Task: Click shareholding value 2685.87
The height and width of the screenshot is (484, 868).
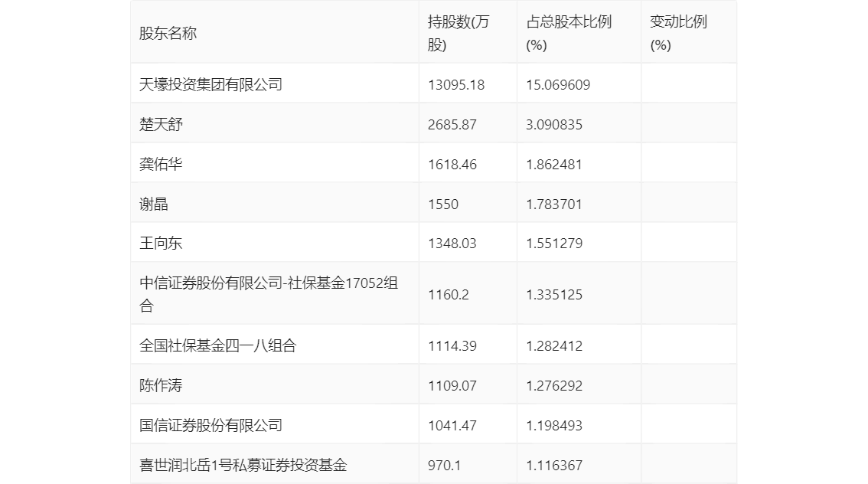Action: [452, 125]
